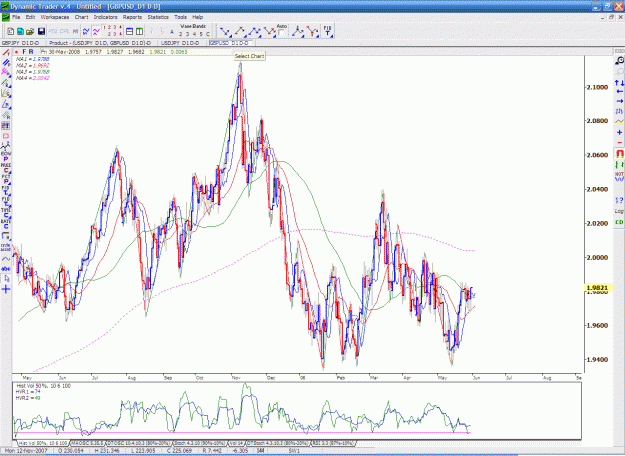Click the blue zigzag swing icon
The width and height of the screenshot is (625, 456).
(86, 31)
